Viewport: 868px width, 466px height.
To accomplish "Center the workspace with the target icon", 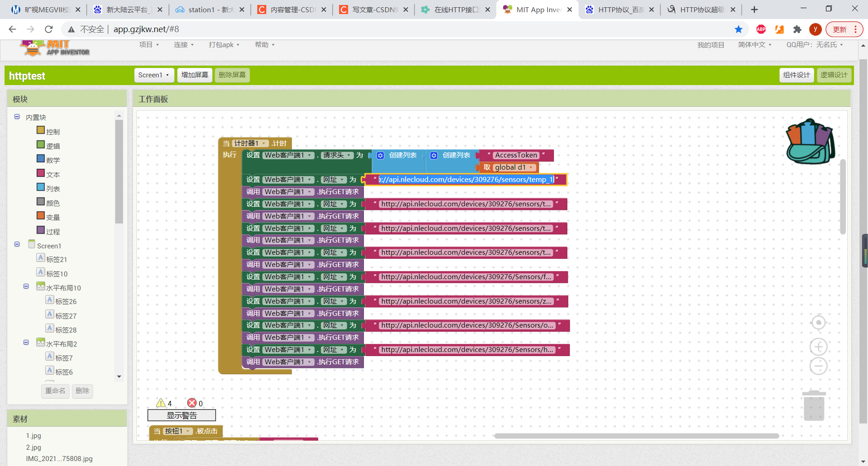I will pyautogui.click(x=818, y=323).
